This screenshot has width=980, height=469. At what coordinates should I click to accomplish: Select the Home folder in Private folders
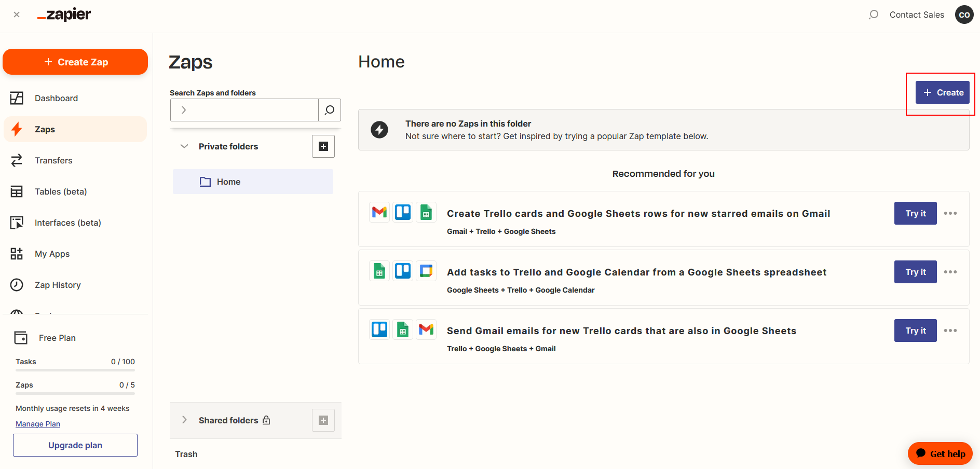228,182
